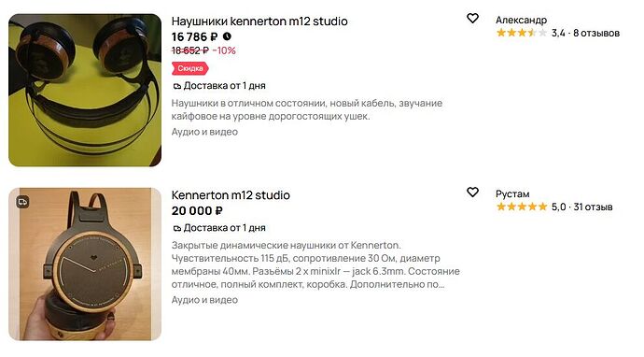Favorite the Kennerton m12 studio 20 000 ₽ listing
Viewport: 644px width, 357px height.
pyautogui.click(x=472, y=193)
